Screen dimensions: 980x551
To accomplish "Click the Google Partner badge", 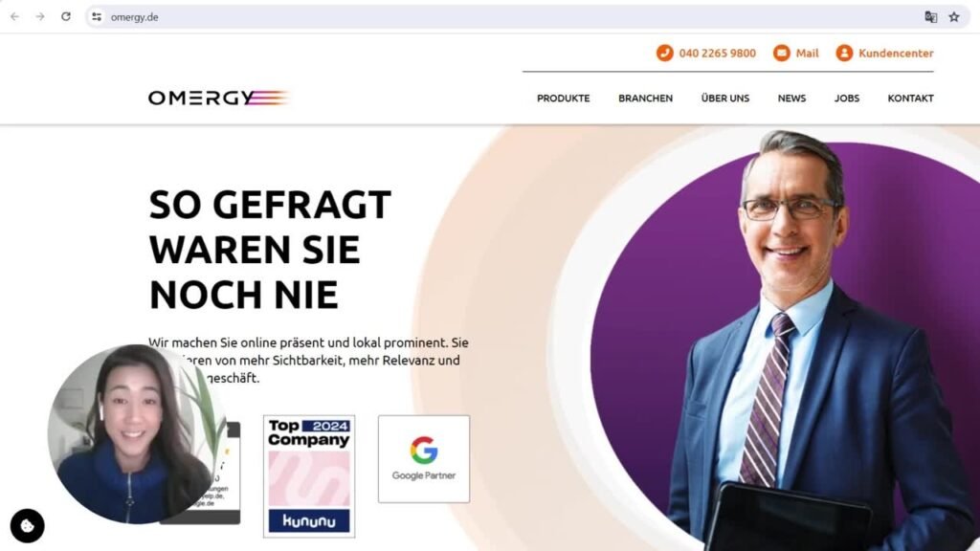I will [x=424, y=459].
